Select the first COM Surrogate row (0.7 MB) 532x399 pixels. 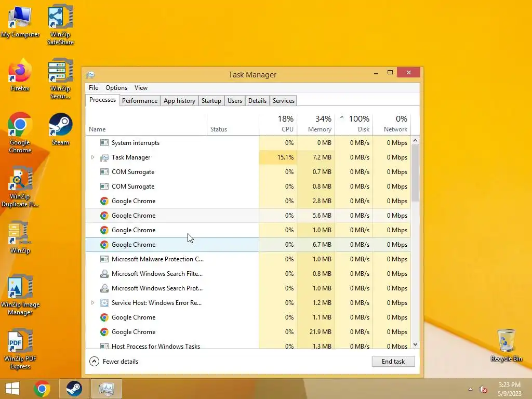tap(248, 172)
